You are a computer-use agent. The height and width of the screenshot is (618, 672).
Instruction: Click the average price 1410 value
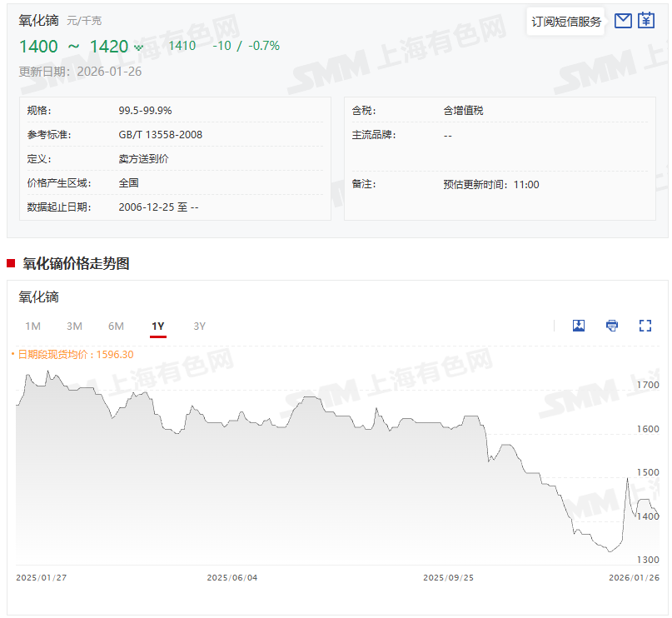pyautogui.click(x=182, y=46)
